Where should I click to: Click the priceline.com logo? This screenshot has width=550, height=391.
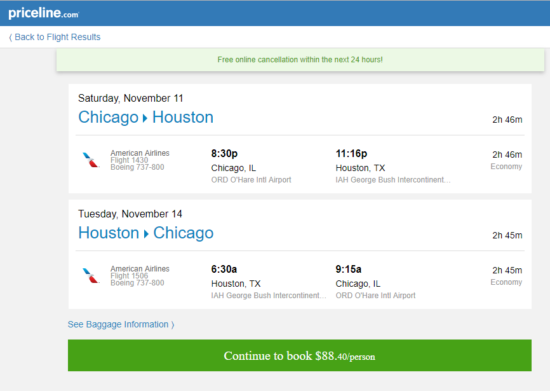(43, 13)
